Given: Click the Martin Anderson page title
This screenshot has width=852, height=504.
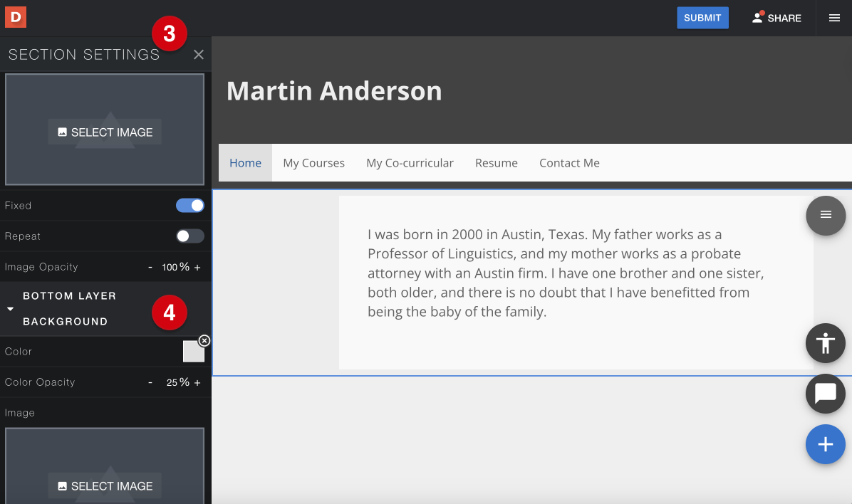Looking at the screenshot, I should [x=334, y=90].
